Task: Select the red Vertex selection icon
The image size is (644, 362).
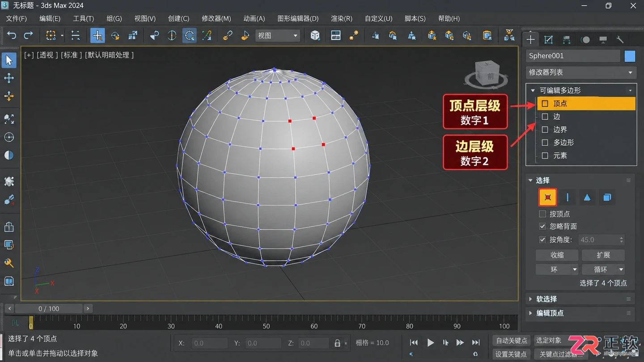Action: tap(547, 197)
